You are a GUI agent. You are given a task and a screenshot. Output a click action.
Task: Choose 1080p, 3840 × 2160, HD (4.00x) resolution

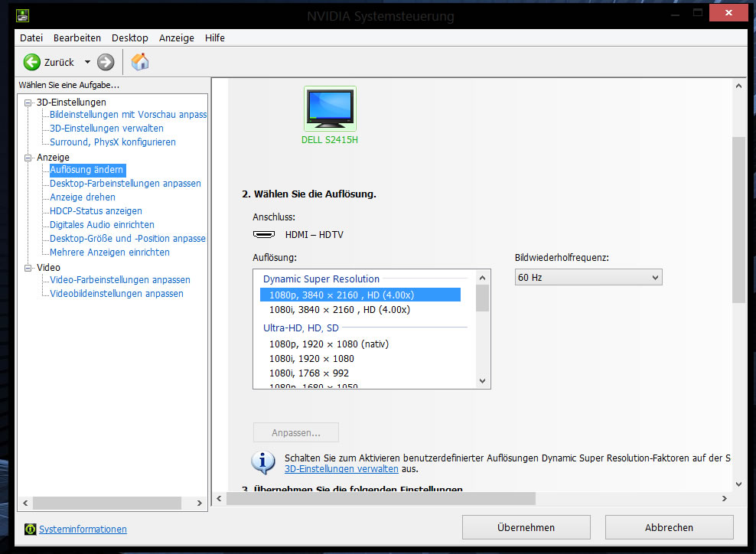(x=360, y=295)
